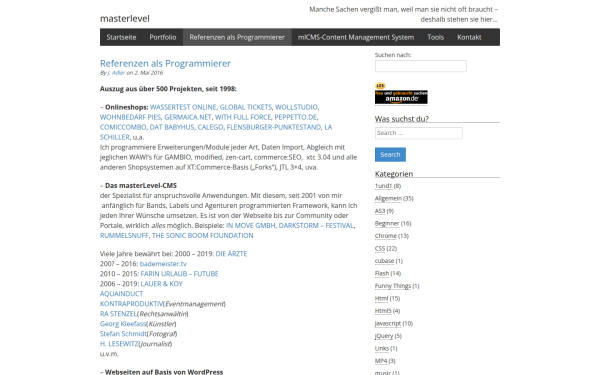Open AQUAINDUCT link

(x=121, y=293)
